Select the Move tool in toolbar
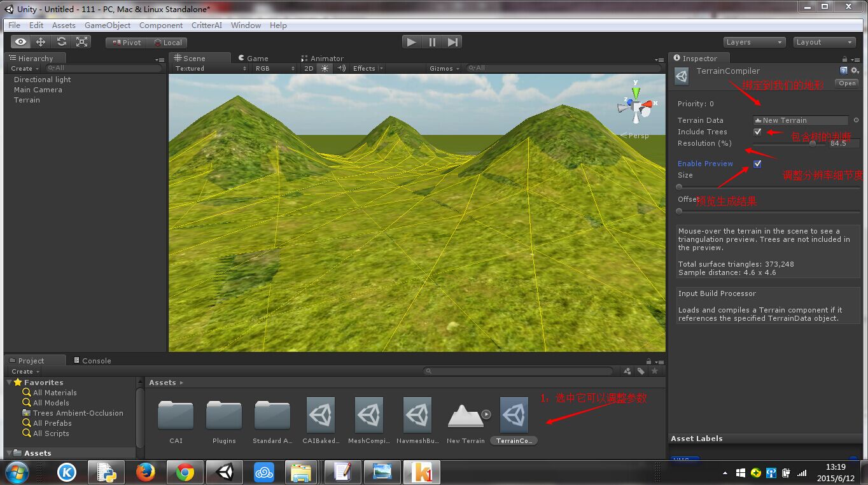 click(x=41, y=42)
